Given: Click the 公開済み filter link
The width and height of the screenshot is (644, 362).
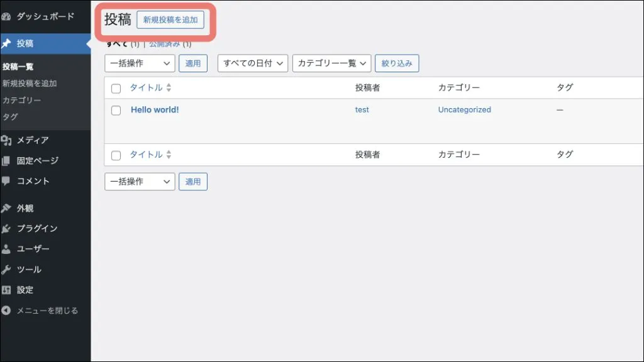Looking at the screenshot, I should pyautogui.click(x=164, y=44).
